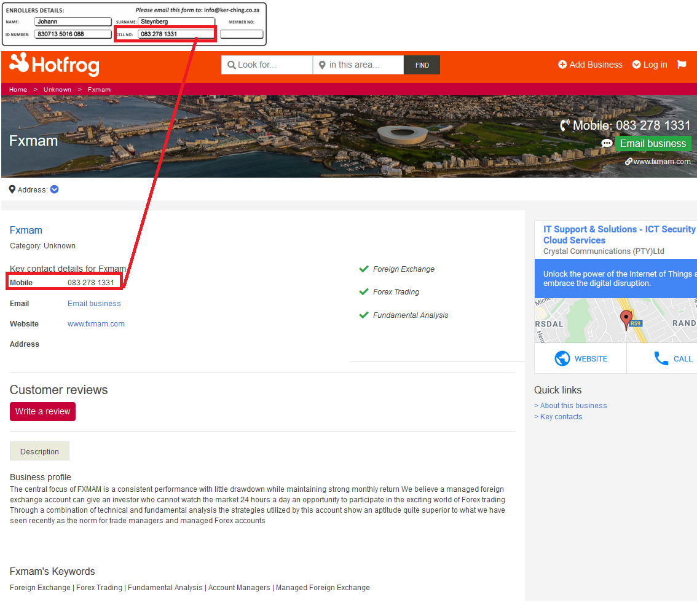Open the About this business quick link
Viewport: 697px width, 616px height.
point(573,406)
